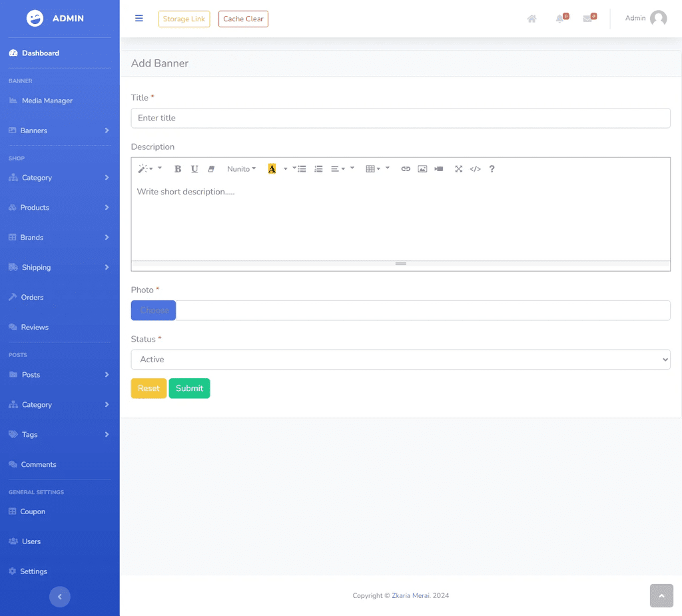Click the home icon in the top bar
This screenshot has width=682, height=616.
[x=531, y=19]
